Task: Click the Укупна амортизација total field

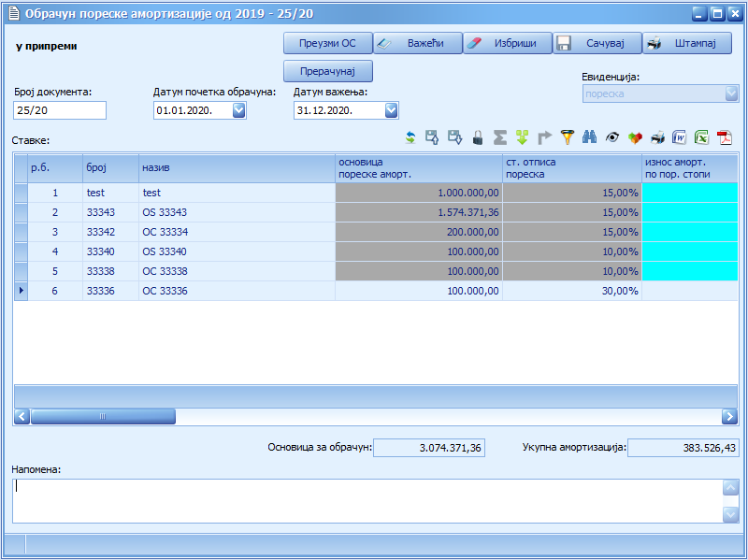Action: [x=683, y=448]
